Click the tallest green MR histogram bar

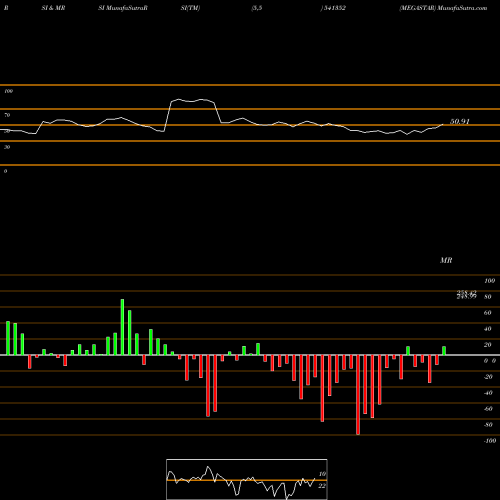coord(122,327)
